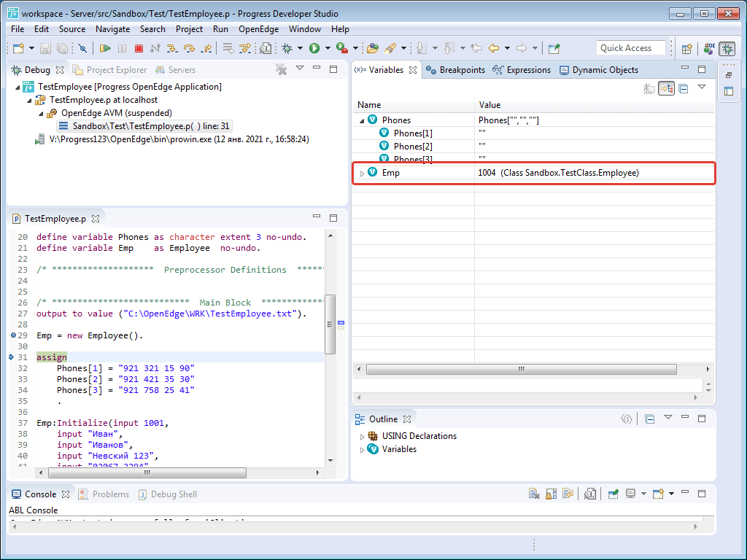Viewport: 747px width, 560px height.
Task: Click the Open Perspective icon
Action: [686, 48]
